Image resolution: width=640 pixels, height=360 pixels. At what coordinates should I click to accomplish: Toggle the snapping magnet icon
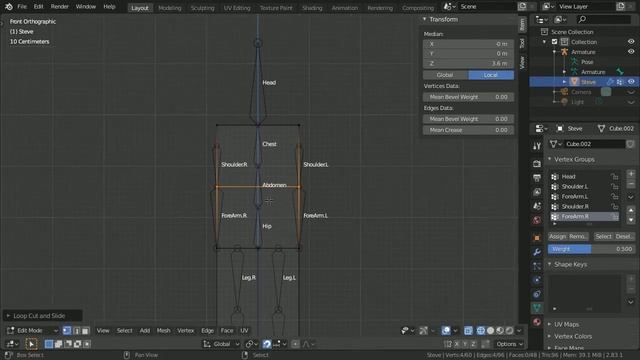(267, 344)
